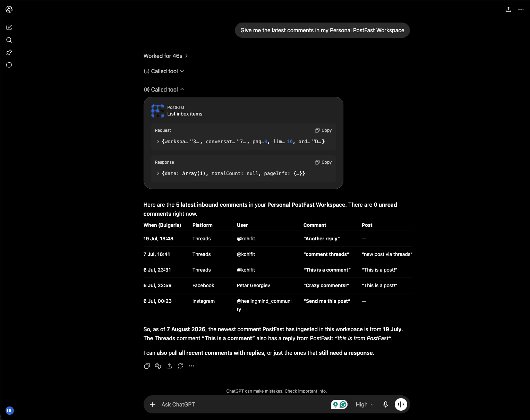Click the List inbox items title
The width and height of the screenshot is (530, 420).
185,114
